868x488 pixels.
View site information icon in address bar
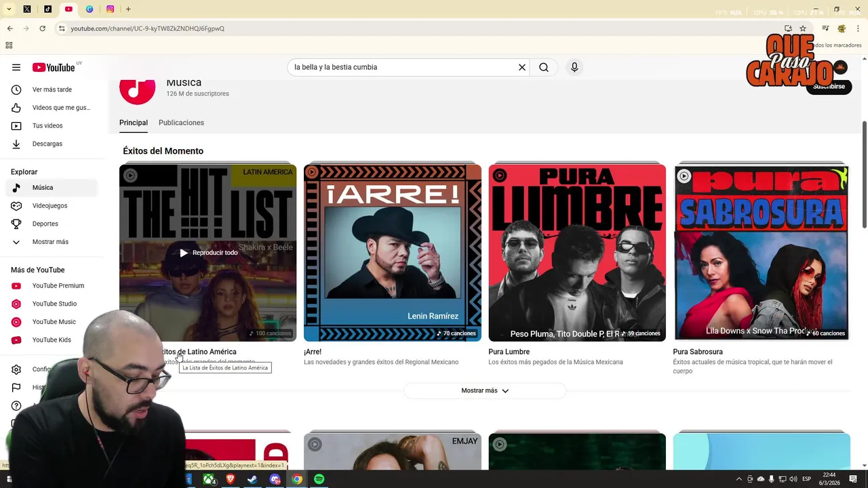click(62, 28)
